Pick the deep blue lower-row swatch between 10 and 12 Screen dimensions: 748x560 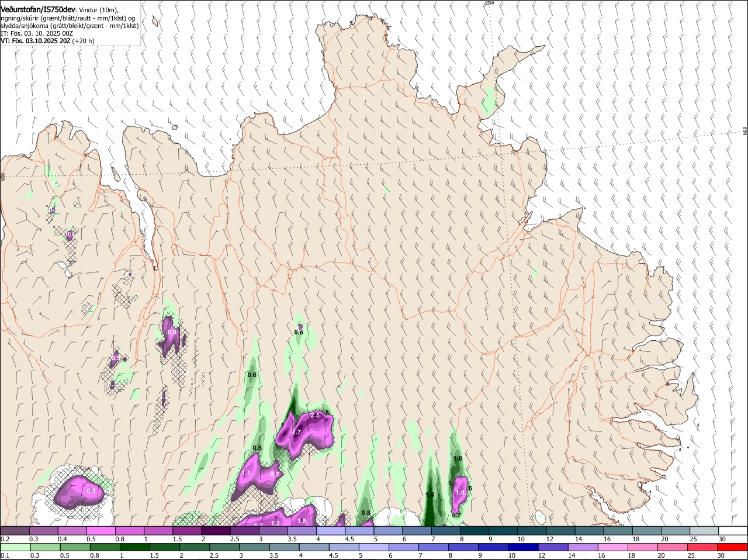[x=524, y=547]
